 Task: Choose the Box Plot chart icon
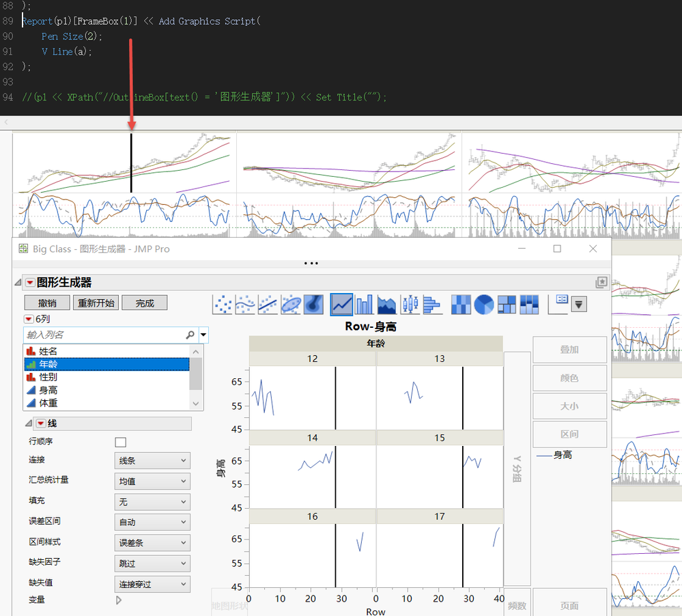410,304
